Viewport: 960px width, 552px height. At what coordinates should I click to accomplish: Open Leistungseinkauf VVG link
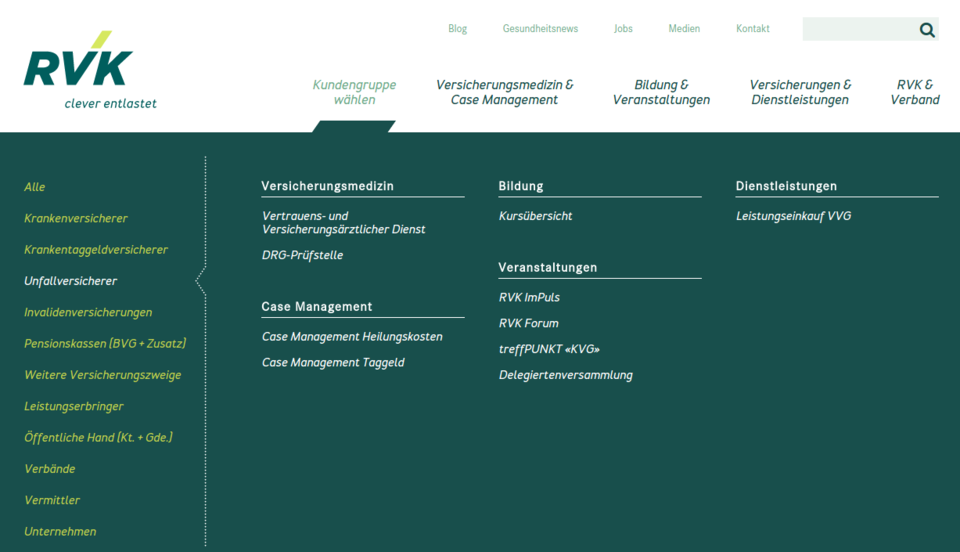(x=793, y=216)
